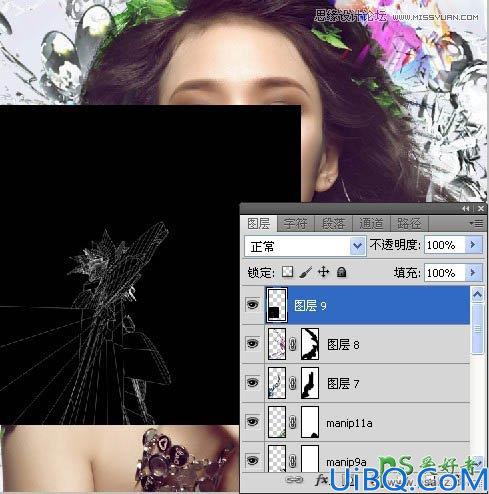Click chain link icon on 图层 7

click(293, 383)
